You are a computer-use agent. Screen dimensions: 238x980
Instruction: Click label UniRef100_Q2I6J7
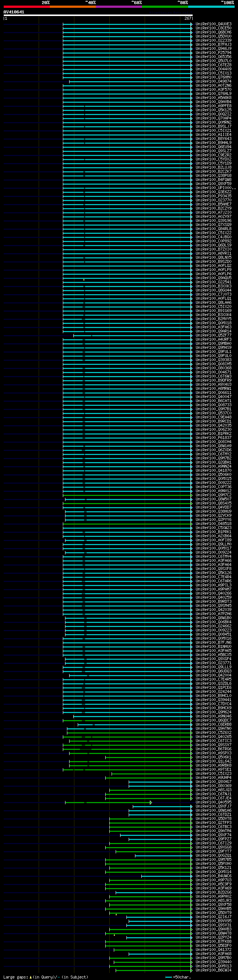tap(213, 917)
